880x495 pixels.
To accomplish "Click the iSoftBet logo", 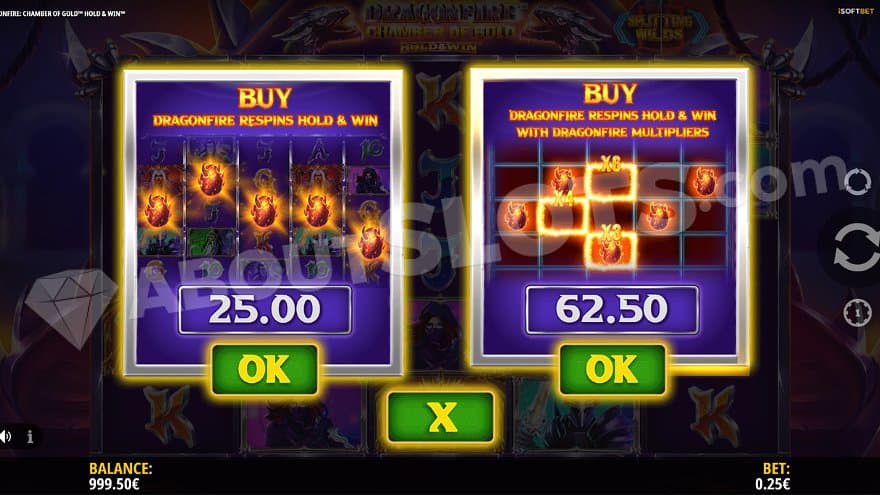I will 856,11.
